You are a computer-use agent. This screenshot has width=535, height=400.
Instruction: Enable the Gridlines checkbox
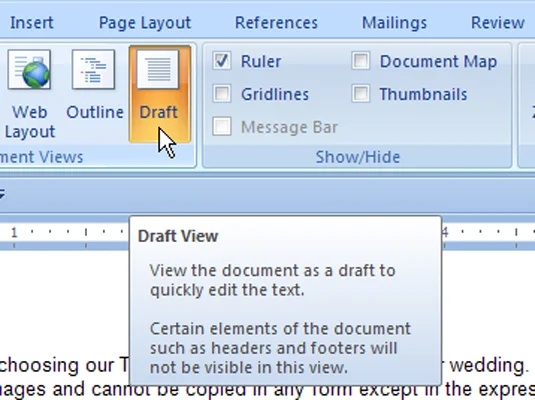(x=222, y=94)
